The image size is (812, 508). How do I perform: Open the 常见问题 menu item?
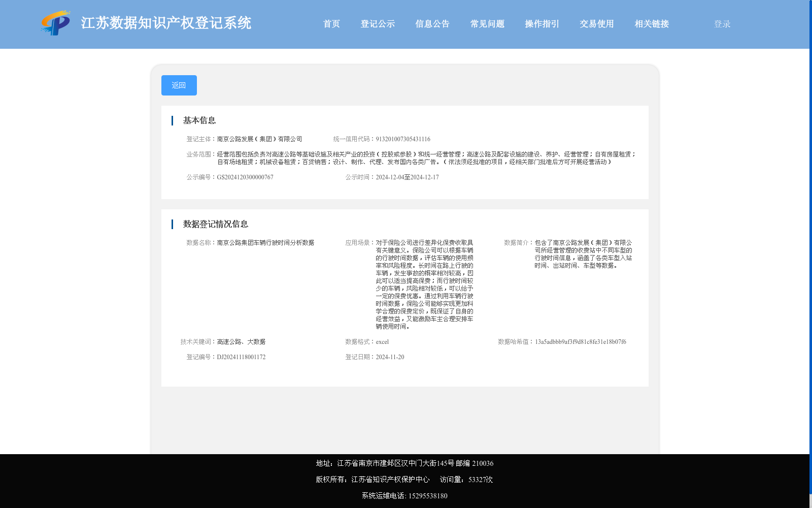[487, 24]
